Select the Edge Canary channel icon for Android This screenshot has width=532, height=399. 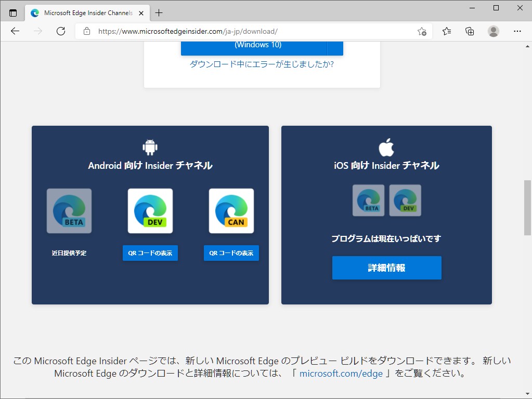click(x=231, y=210)
